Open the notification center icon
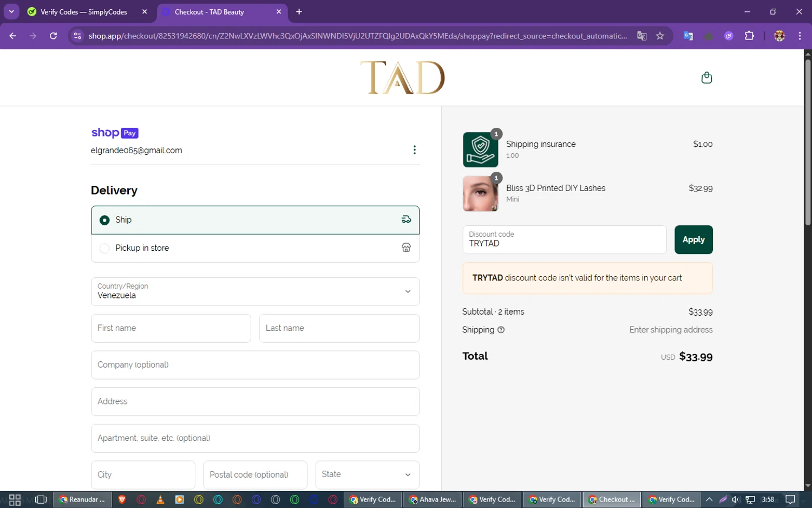The image size is (812, 508). tap(790, 499)
